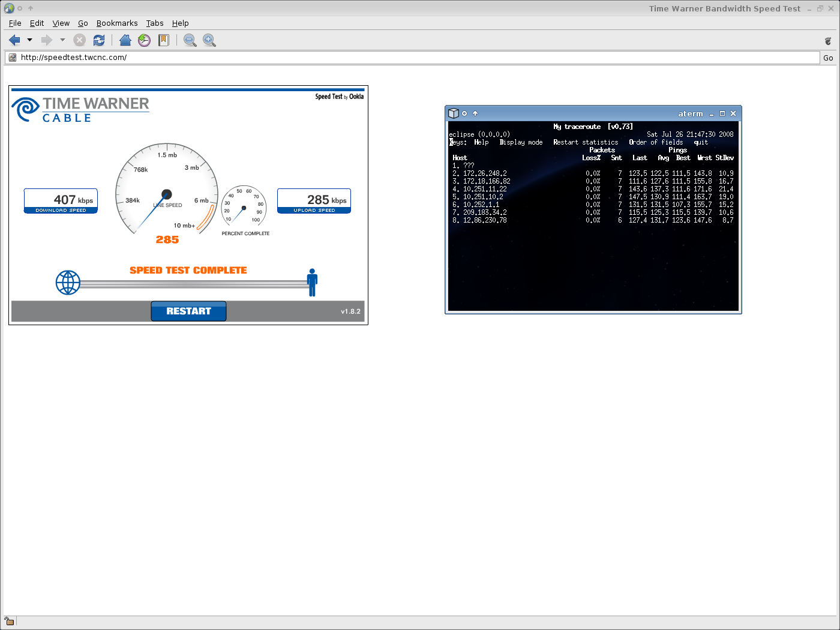Viewport: 840px width, 630px height.
Task: Open the Edit menu
Action: [x=37, y=23]
